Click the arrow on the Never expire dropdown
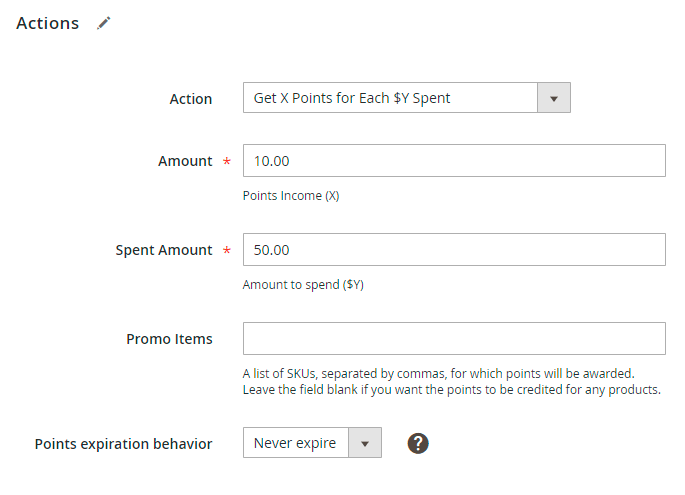This screenshot has height=495, width=685. click(x=364, y=443)
